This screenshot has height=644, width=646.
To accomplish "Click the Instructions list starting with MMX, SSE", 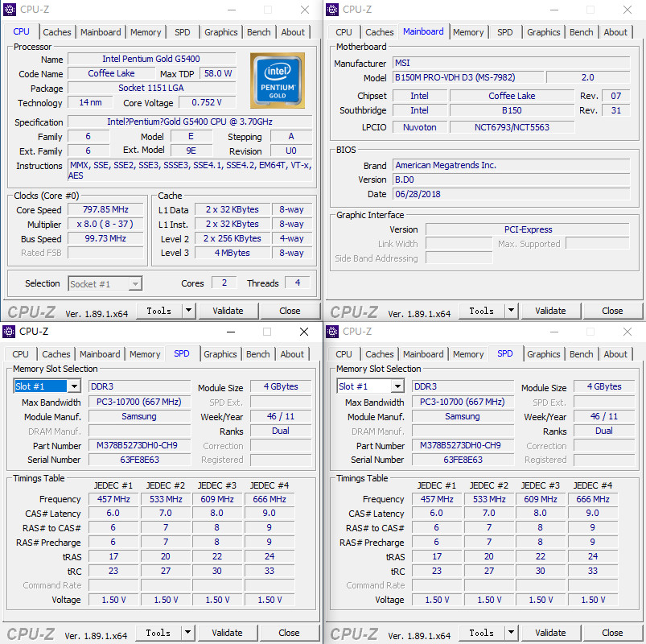I will (x=190, y=171).
